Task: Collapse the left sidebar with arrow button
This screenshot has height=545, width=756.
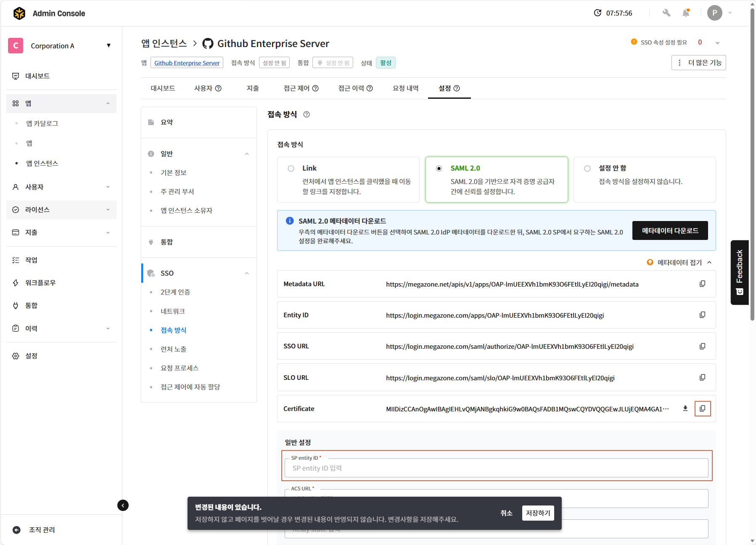Action: [x=123, y=505]
